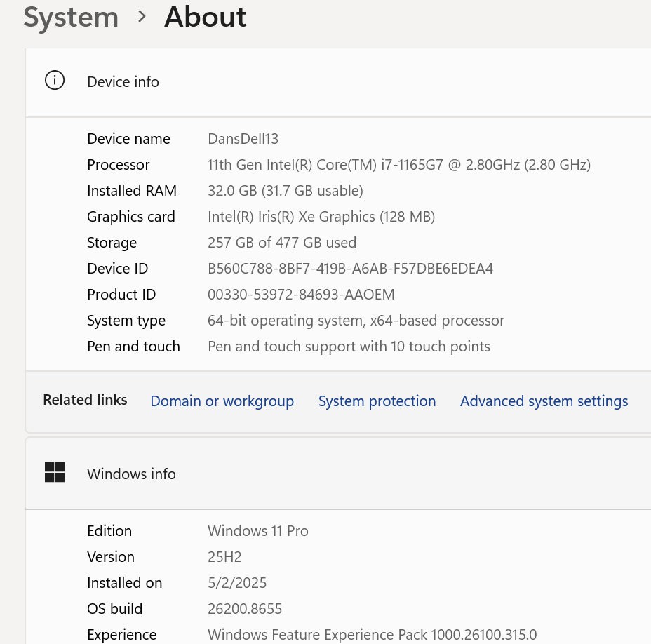
Task: Click the Installed RAM label
Action: click(132, 191)
